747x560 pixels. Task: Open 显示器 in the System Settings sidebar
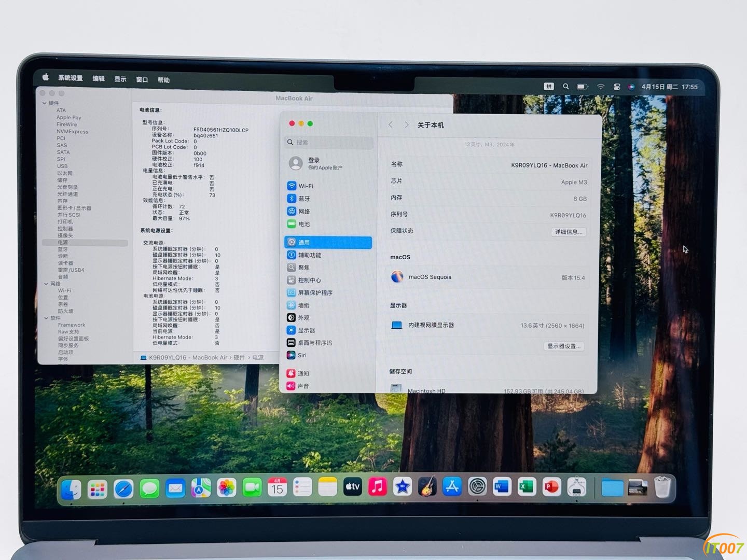point(328,330)
